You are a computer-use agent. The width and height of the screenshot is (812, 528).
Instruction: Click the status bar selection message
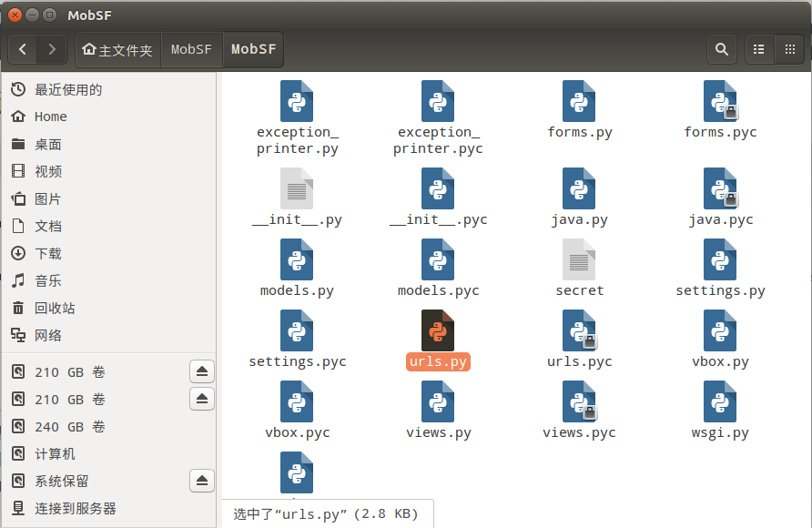pos(326,514)
